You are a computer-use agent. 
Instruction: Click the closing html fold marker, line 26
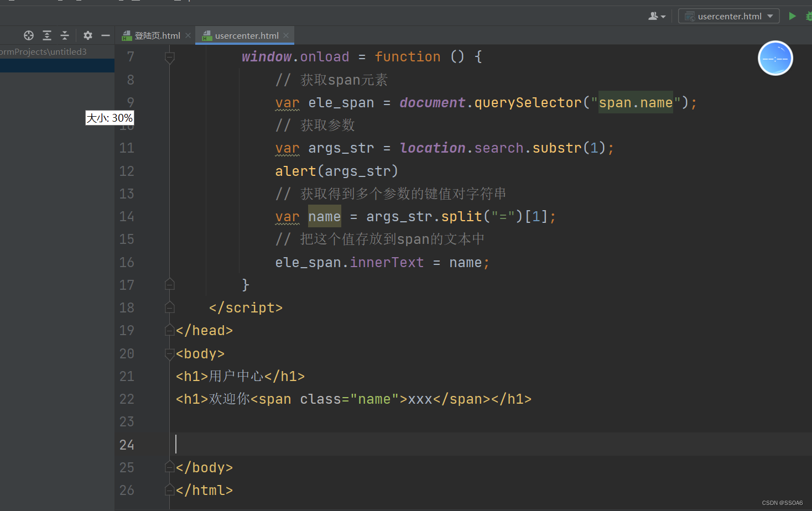(170, 490)
